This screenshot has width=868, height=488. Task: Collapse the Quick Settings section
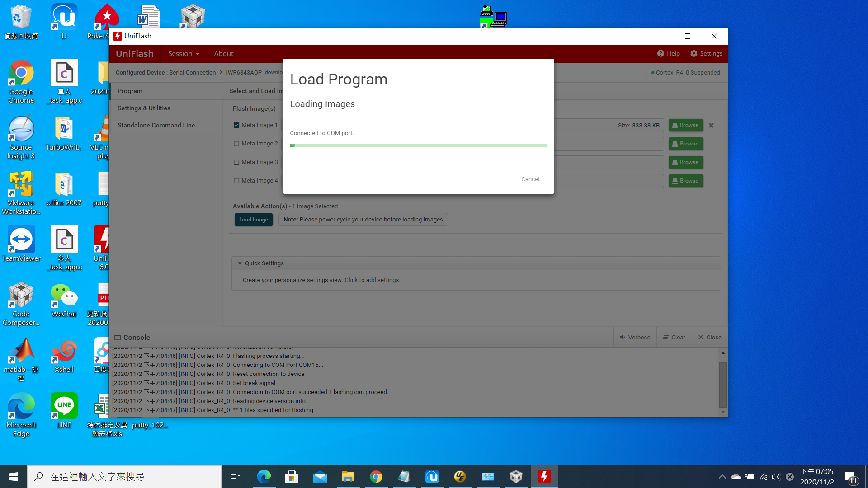[240, 263]
